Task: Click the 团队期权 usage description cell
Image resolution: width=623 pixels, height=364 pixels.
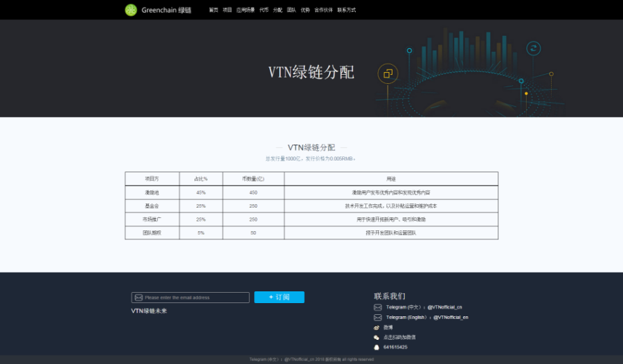Action: coord(391,233)
